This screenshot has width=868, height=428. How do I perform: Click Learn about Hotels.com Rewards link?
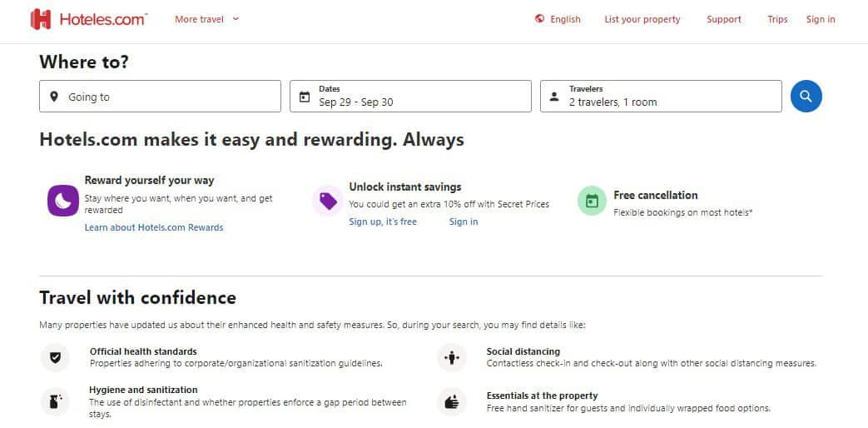154,227
